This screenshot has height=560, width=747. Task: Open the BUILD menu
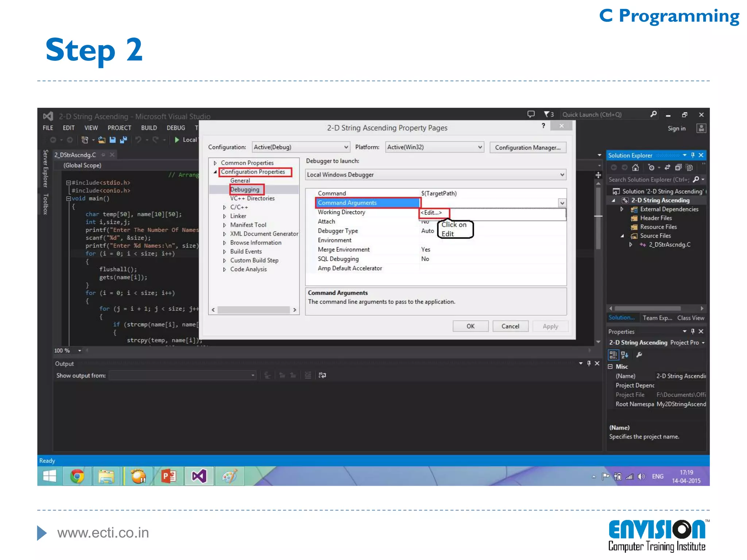149,128
